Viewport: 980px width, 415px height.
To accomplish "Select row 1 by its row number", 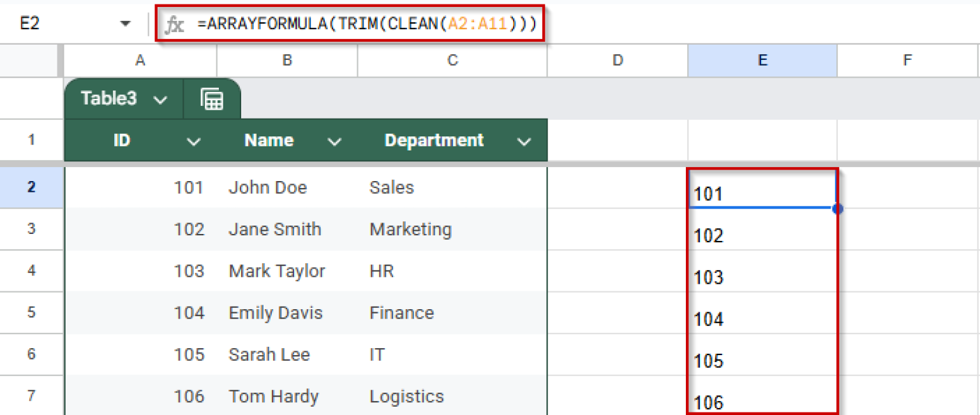I will (32, 140).
